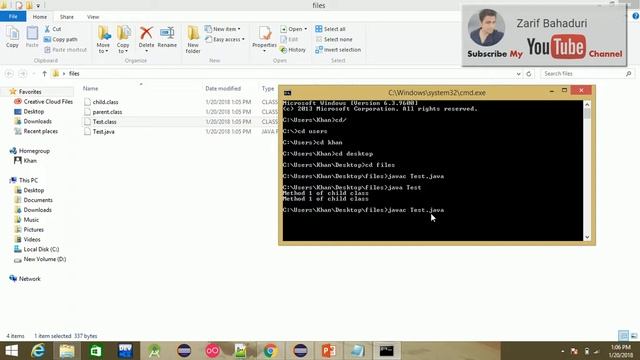Screen dimensions: 640x360
Task: Select the Test.java file
Action: tap(104, 131)
